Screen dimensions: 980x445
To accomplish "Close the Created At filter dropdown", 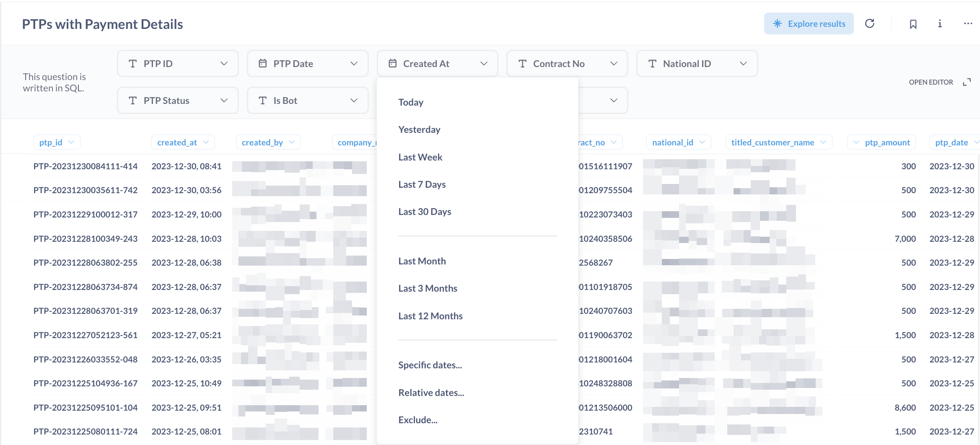I will coord(483,64).
